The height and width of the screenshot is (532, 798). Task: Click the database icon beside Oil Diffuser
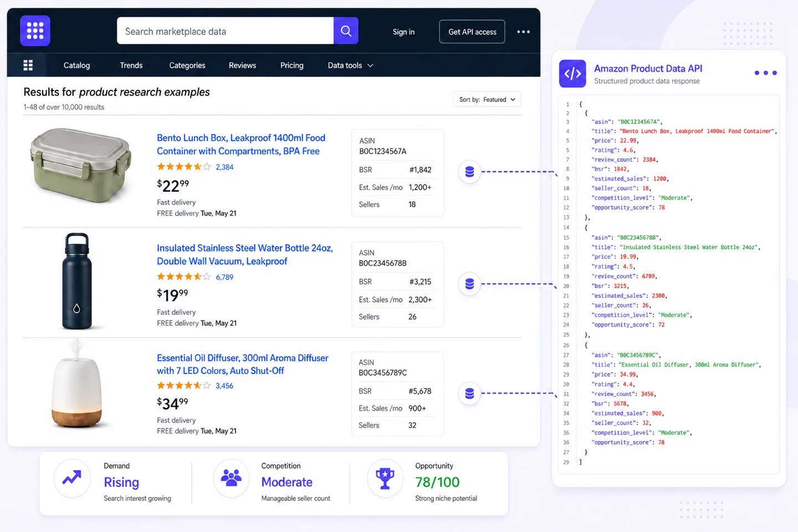[469, 393]
